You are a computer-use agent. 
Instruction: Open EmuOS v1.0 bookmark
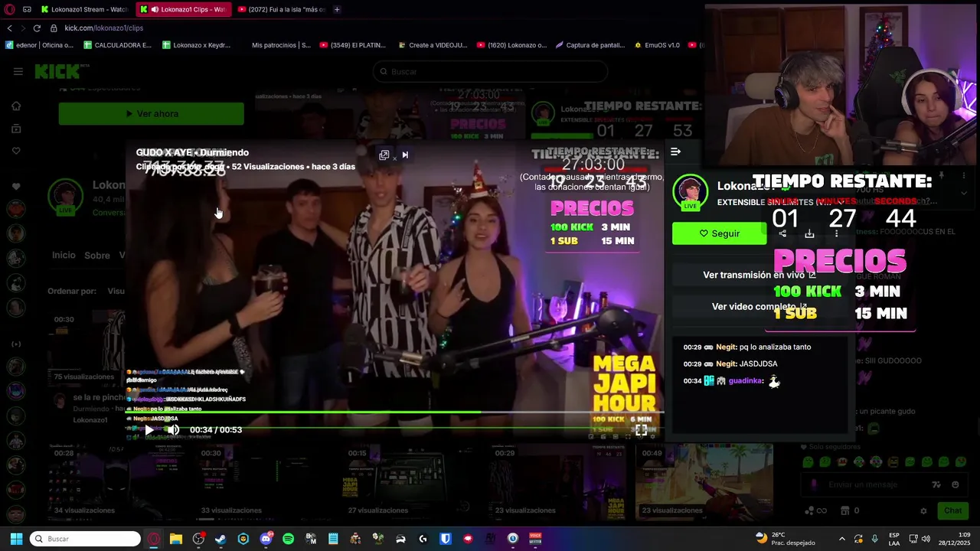656,45
